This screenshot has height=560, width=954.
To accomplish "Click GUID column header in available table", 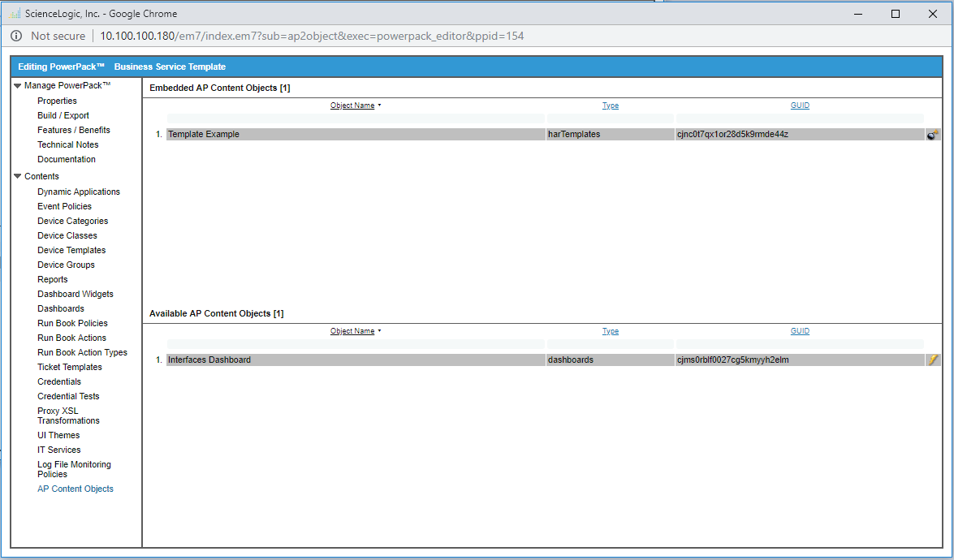I will point(800,331).
